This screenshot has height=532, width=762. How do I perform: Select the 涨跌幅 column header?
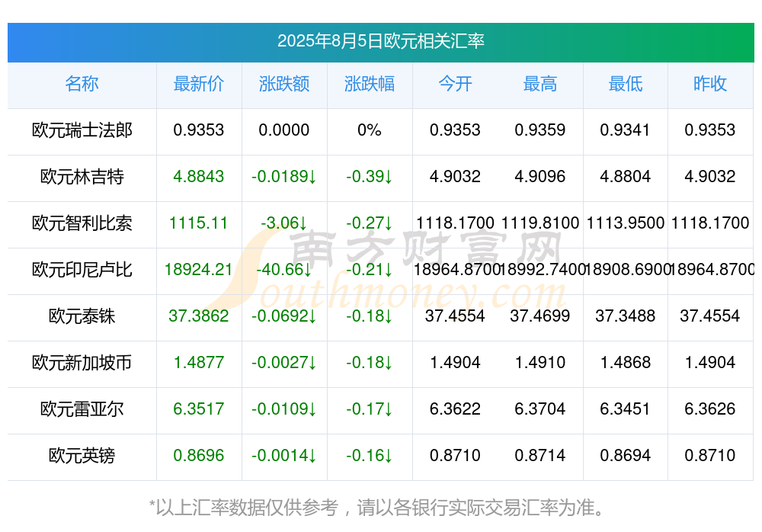[370, 84]
